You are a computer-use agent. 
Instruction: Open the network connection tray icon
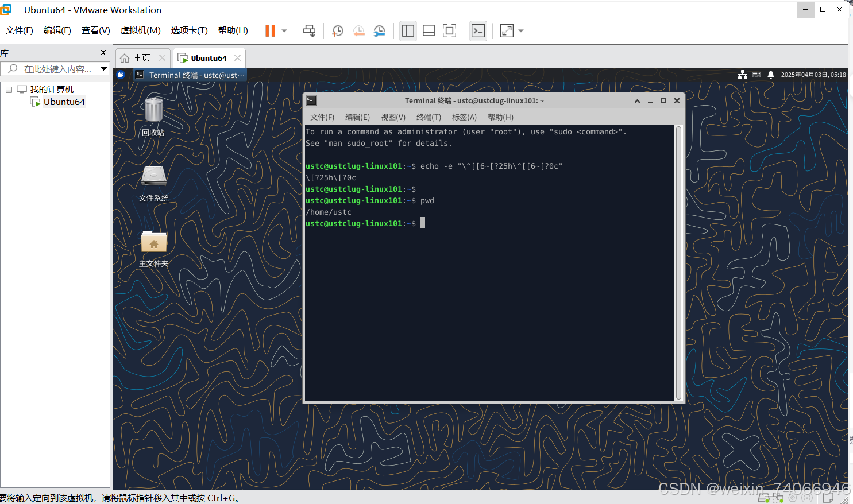pyautogui.click(x=743, y=75)
